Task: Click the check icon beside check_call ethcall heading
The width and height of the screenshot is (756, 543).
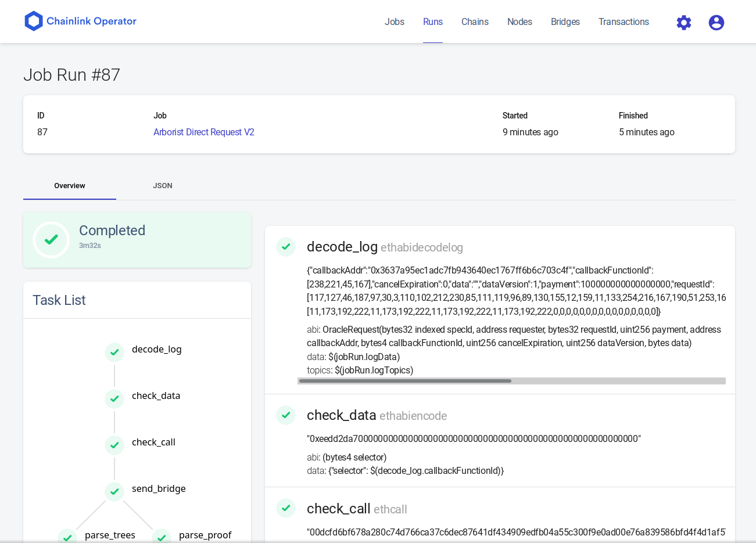Action: coord(286,508)
